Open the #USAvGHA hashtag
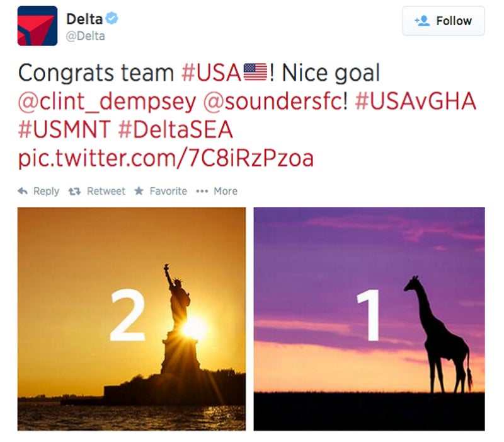Viewport: 504px width, 442px height. [415, 101]
